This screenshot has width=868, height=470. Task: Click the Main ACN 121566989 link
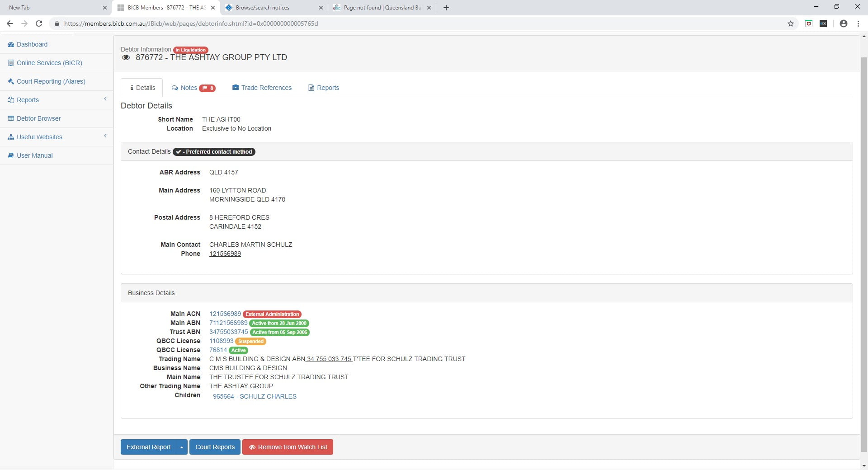click(x=225, y=314)
